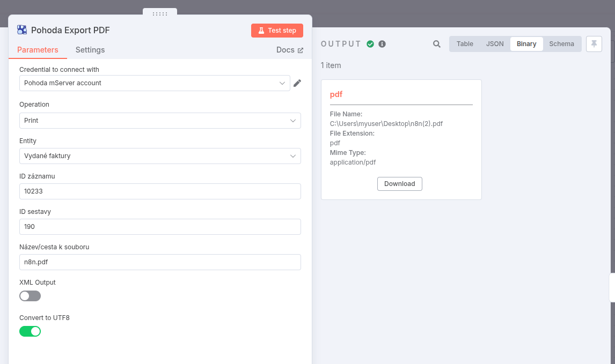Download the pdf binary file
Screen dimensions: 615x364
[400, 184]
